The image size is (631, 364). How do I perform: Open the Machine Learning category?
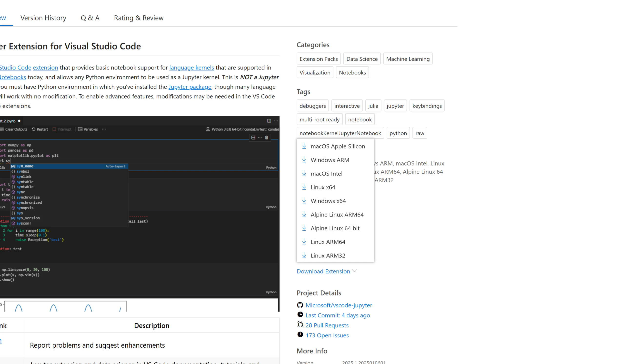(408, 59)
